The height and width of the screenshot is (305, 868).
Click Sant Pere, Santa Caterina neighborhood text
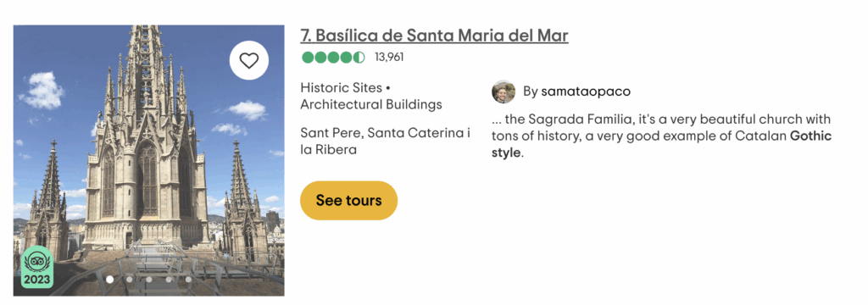[386, 141]
